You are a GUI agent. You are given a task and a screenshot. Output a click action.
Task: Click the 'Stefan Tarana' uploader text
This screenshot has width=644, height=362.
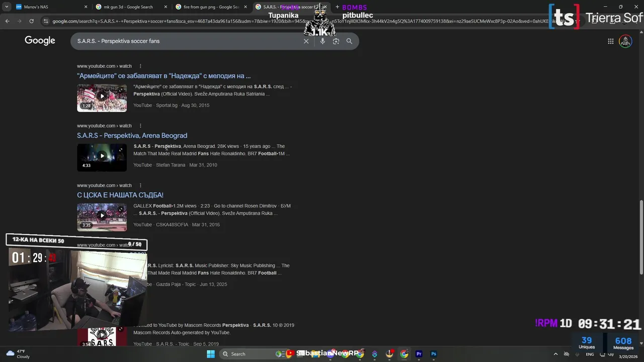tap(171, 165)
